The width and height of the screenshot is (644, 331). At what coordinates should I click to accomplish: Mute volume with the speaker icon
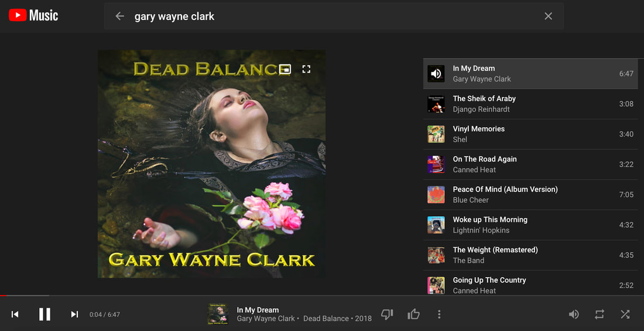574,314
